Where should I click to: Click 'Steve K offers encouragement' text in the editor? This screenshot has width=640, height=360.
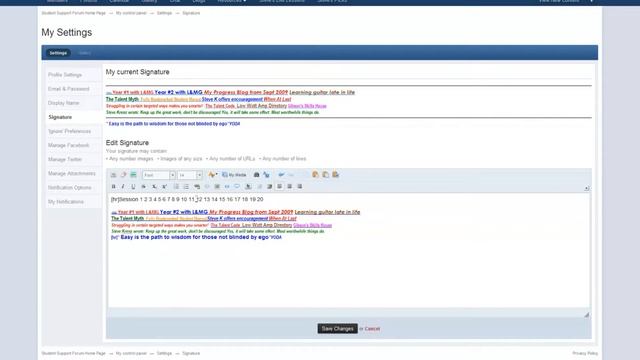click(x=238, y=218)
